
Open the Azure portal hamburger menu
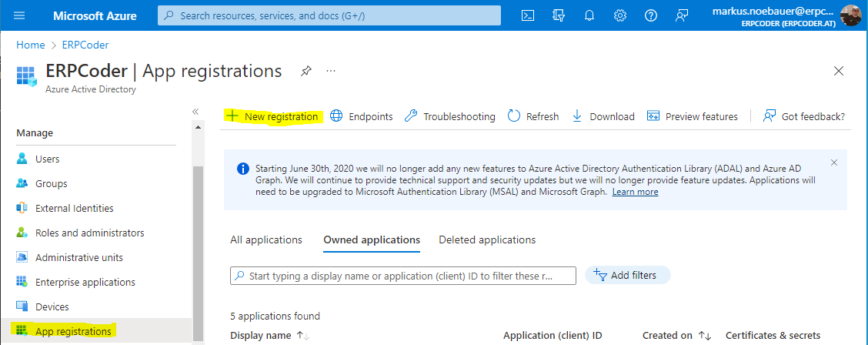tap(20, 15)
